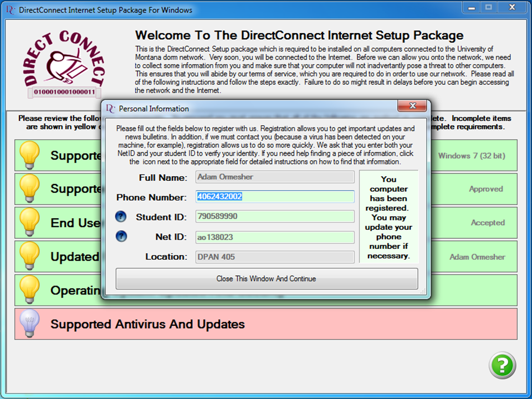Click the "Operatin" row label
Screen dimensions: 532x399
[75, 290]
